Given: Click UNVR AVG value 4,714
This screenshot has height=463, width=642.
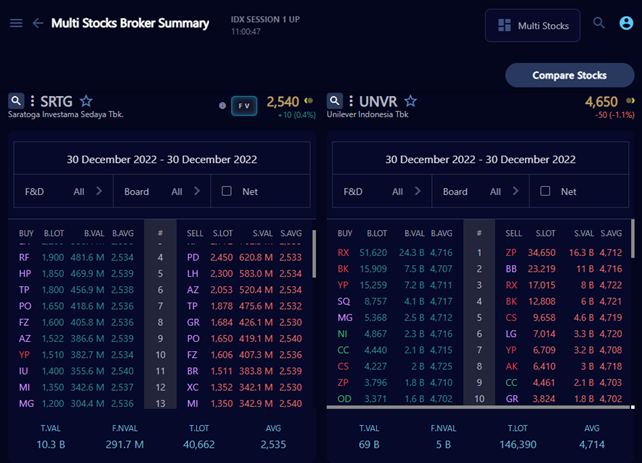Looking at the screenshot, I should tap(592, 445).
